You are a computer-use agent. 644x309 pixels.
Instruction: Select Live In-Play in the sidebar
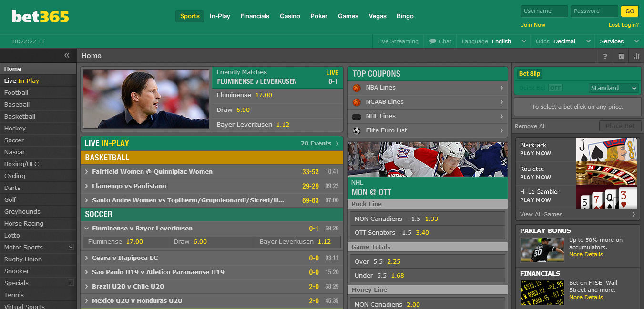38,81
